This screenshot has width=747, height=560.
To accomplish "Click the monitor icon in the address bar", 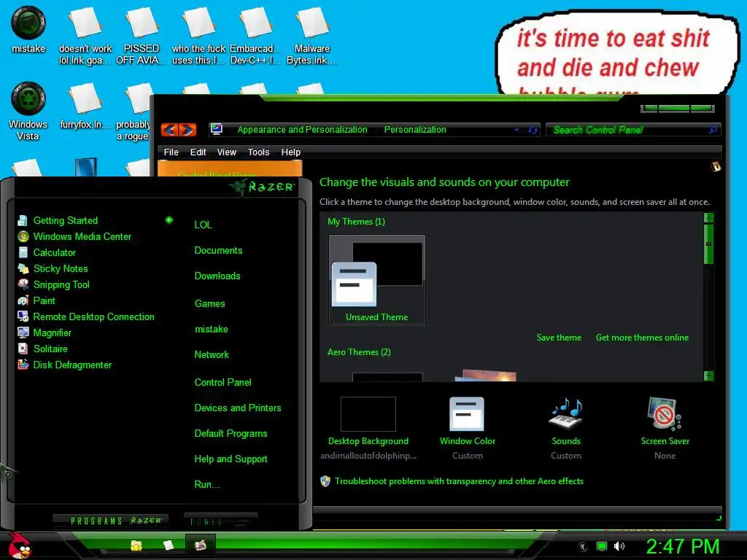I will pyautogui.click(x=217, y=130).
